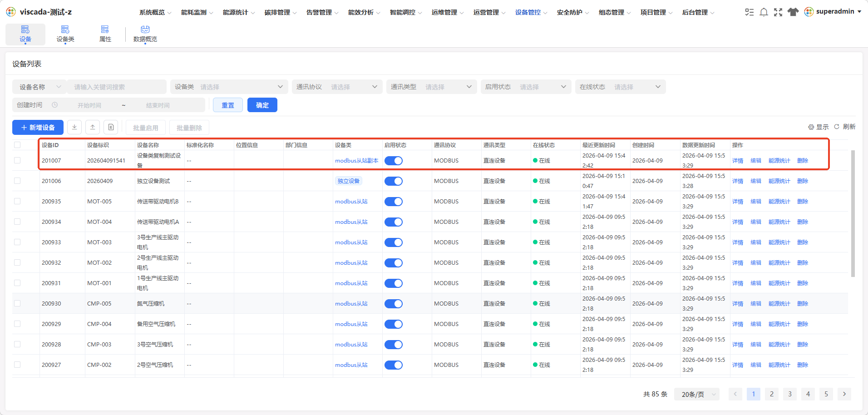The image size is (868, 415).
Task: Click 编辑 link for device 201006
Action: pos(756,181)
